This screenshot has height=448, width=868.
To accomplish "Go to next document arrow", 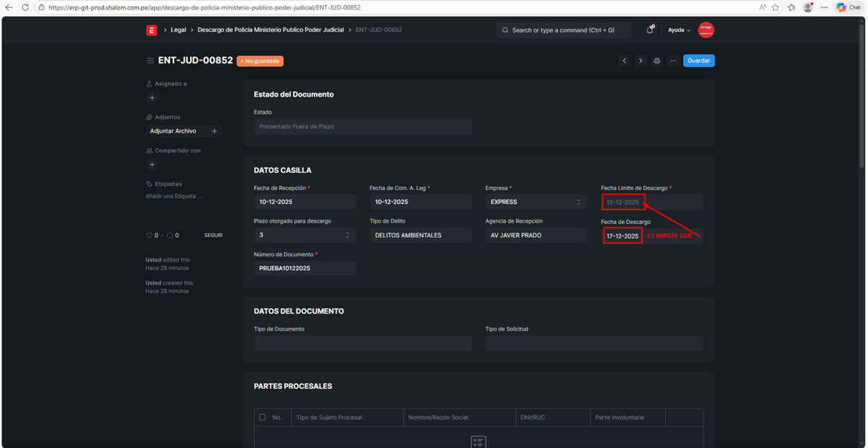I will pos(641,61).
